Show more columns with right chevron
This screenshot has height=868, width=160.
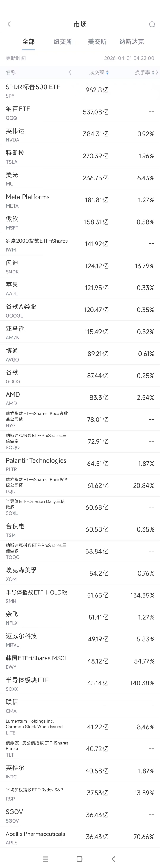(x=157, y=72)
